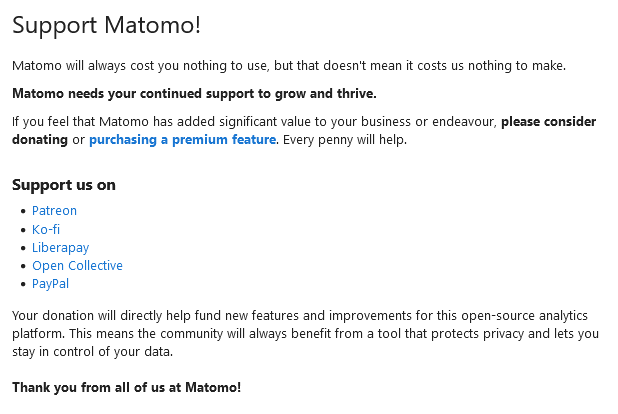The height and width of the screenshot is (414, 618).
Task: Click the bullet point before PayPal
Action: click(x=23, y=284)
